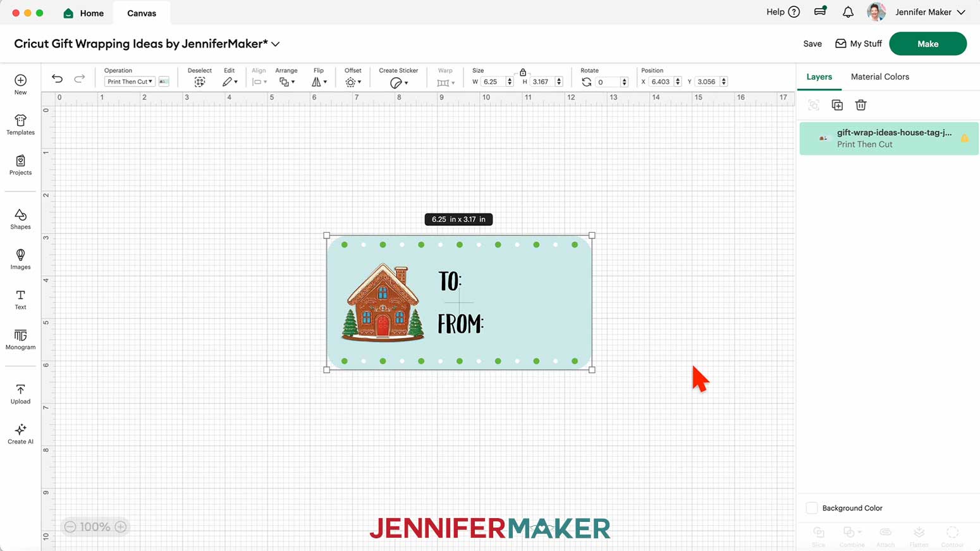Select the gift-wrap-ideas-house-tag layer
The image size is (980, 551).
[889, 139]
